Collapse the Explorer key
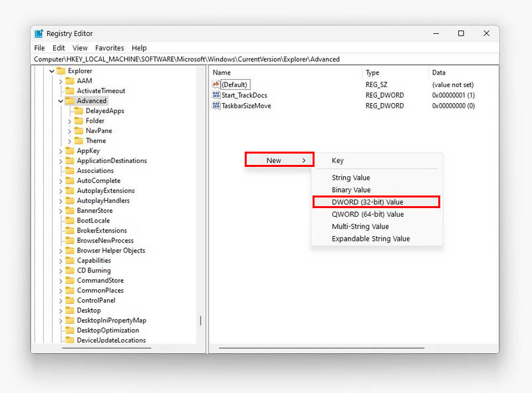This screenshot has width=532, height=393. pos(52,71)
